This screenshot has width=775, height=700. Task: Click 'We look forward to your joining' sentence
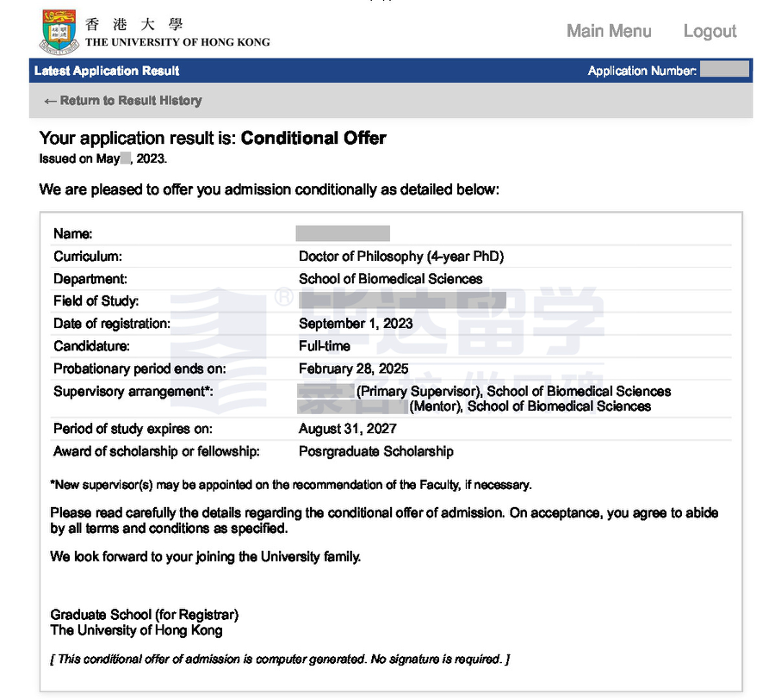(206, 556)
